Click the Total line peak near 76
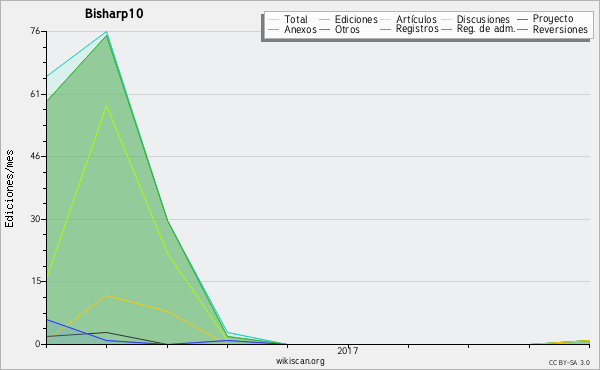 [106, 32]
